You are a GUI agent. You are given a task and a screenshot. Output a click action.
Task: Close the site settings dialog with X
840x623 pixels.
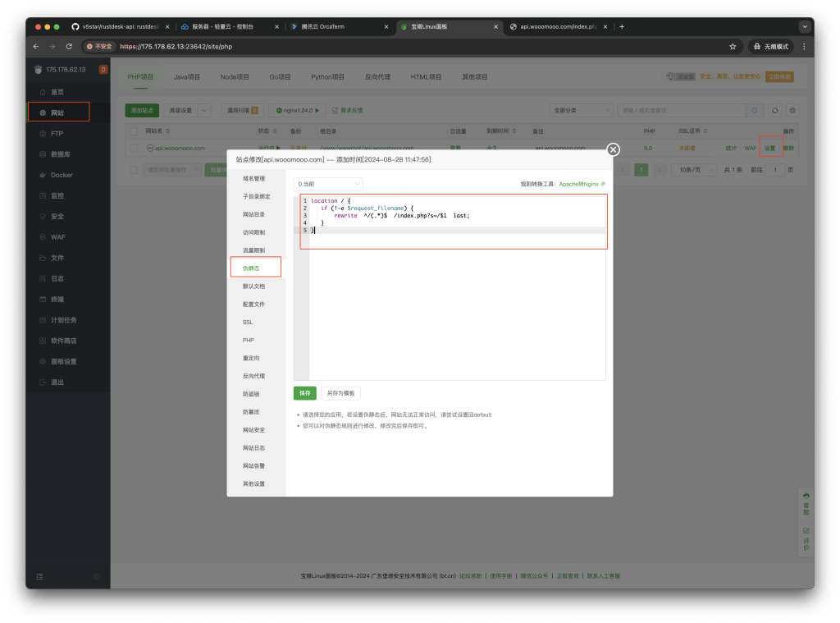(x=613, y=149)
